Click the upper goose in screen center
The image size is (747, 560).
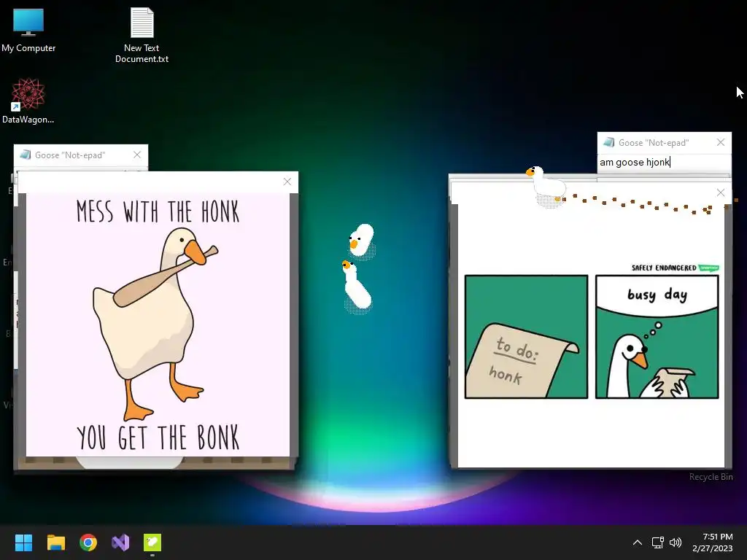click(362, 241)
